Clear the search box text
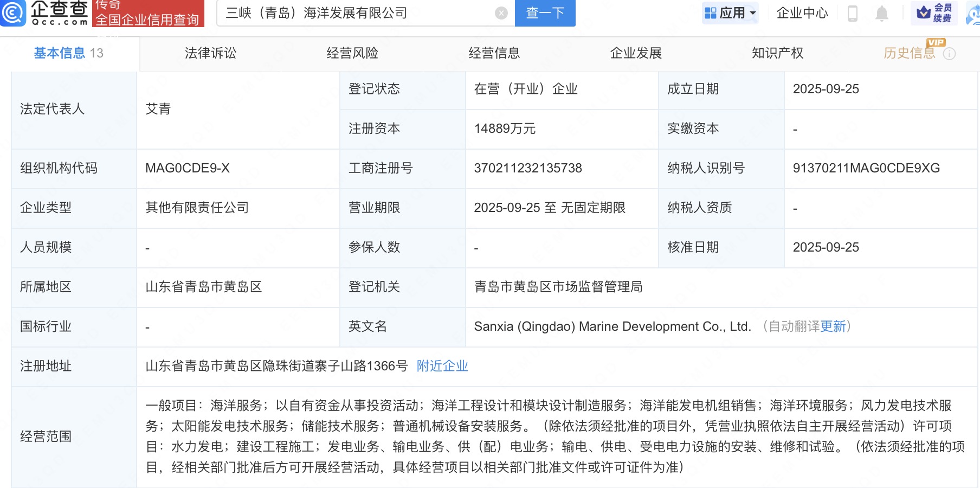980x488 pixels. pos(501,13)
